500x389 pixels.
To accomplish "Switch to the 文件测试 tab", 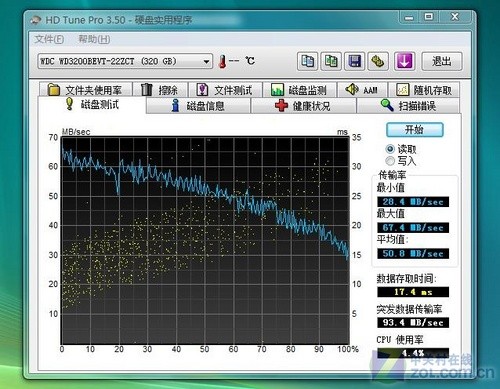I will pyautogui.click(x=225, y=90).
